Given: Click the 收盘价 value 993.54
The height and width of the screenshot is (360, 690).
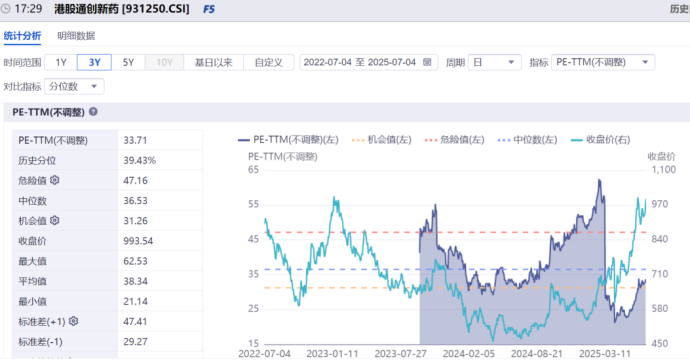Looking at the screenshot, I should pyautogui.click(x=138, y=241).
